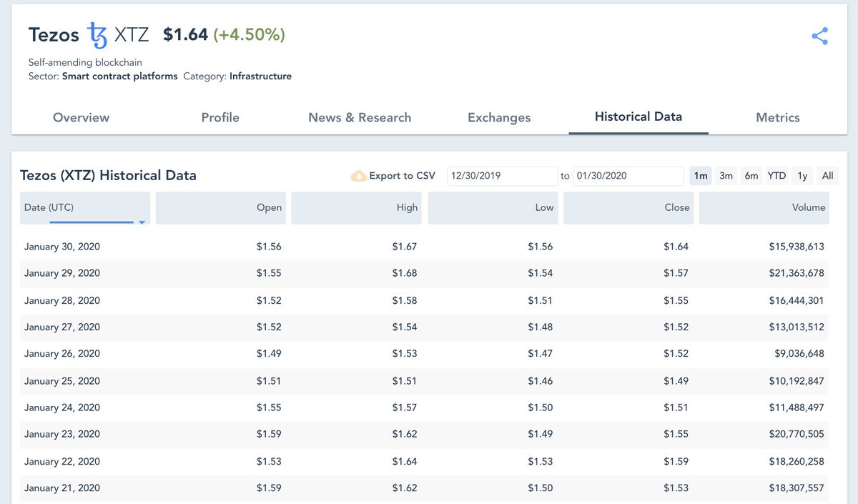The height and width of the screenshot is (504, 858).
Task: Click the January 25, 2020 date cell
Action: 62,381
